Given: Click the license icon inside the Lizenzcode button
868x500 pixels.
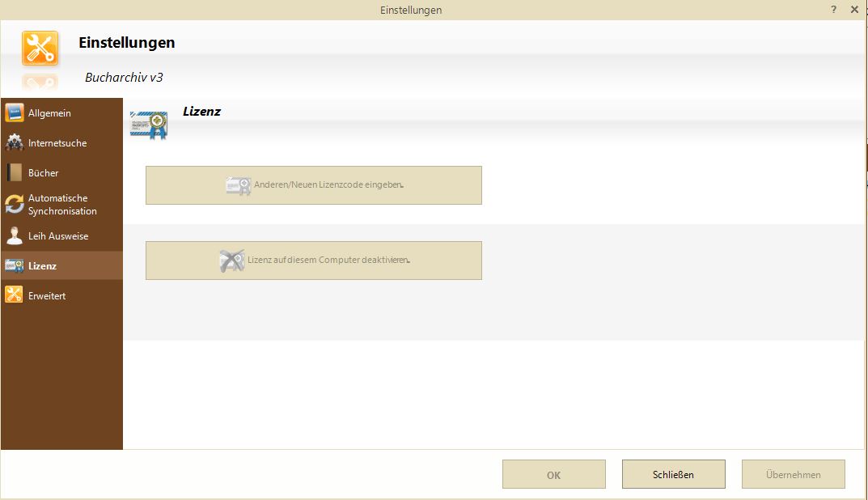Looking at the screenshot, I should click(238, 185).
